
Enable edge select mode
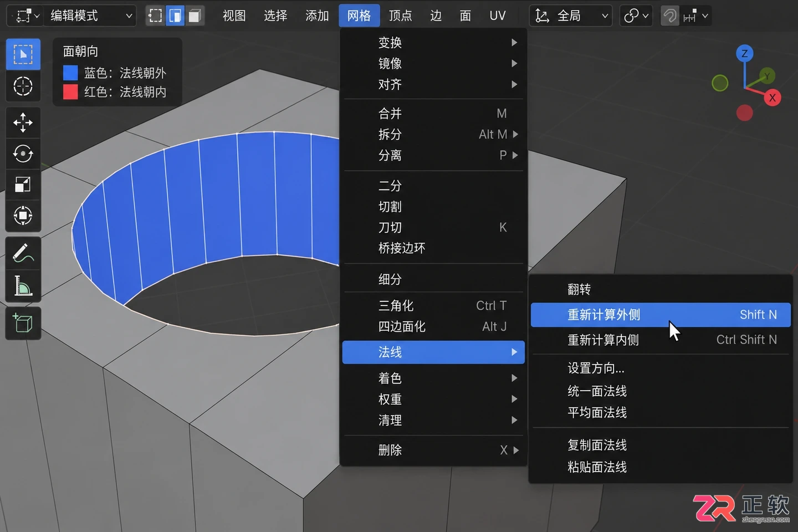175,16
